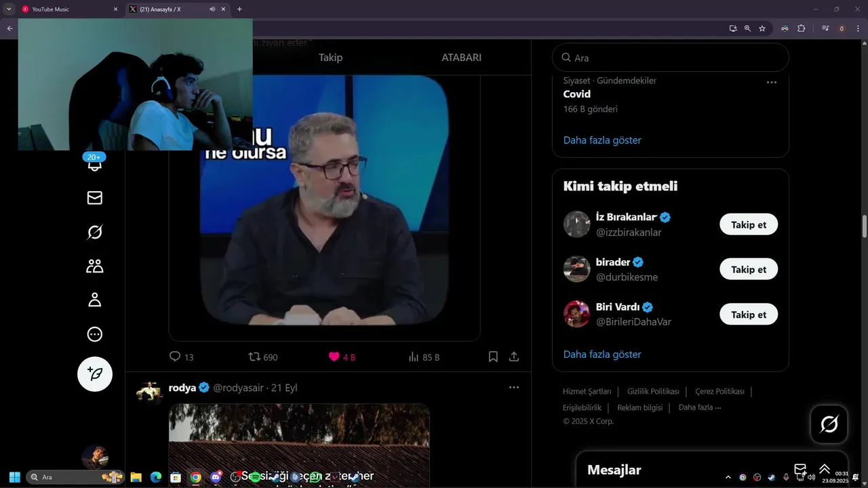Open Messages envelope in X sidebar
The image size is (868, 488).
click(95, 198)
